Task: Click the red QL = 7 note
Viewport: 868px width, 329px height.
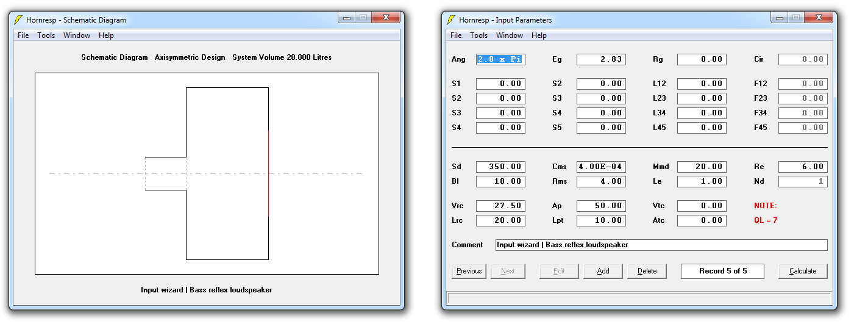Action: click(766, 220)
